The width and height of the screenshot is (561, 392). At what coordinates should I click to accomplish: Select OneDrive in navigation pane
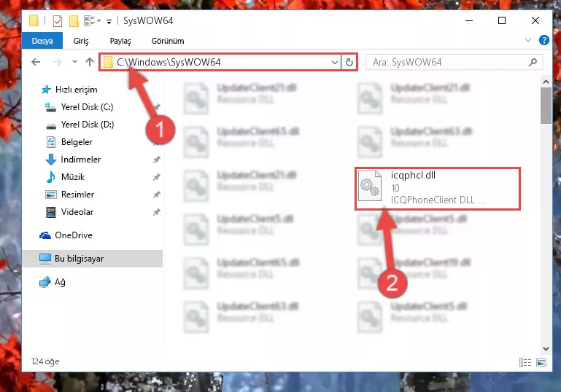click(74, 235)
